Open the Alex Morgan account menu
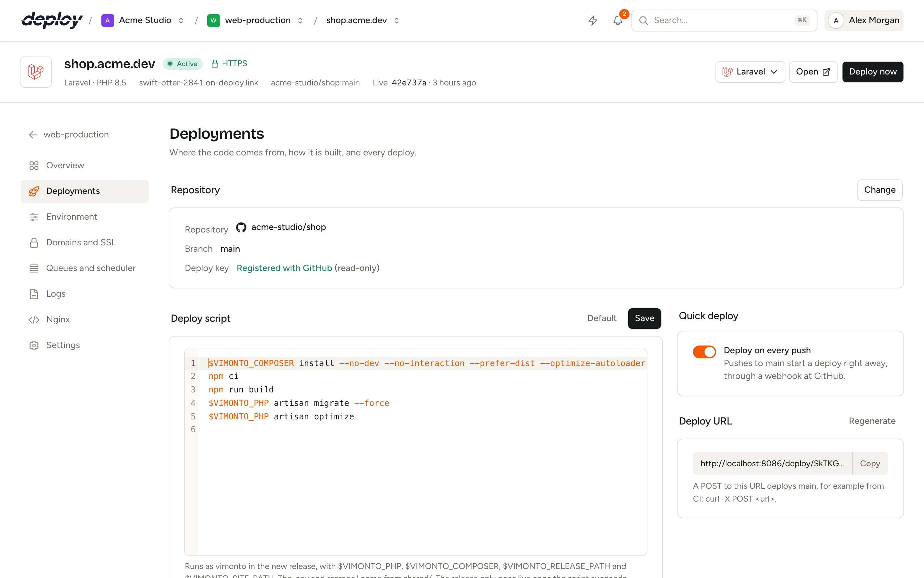Screen dimensions: 924x578 point(864,20)
